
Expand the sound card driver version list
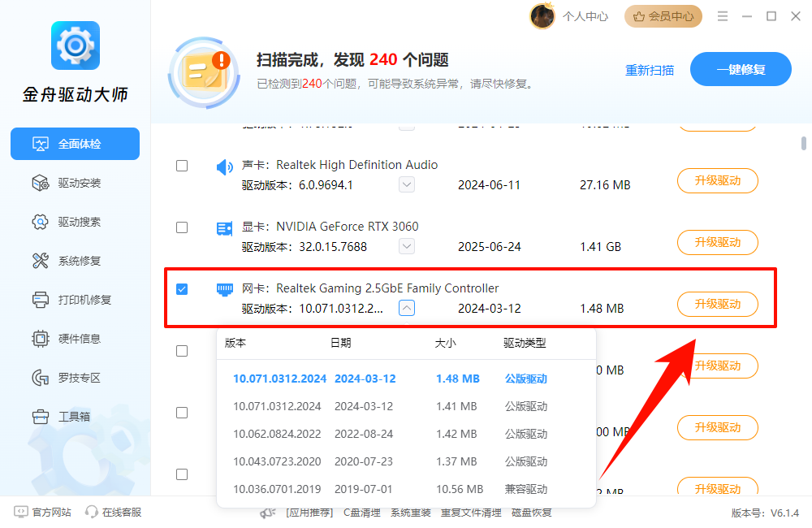pyautogui.click(x=406, y=184)
